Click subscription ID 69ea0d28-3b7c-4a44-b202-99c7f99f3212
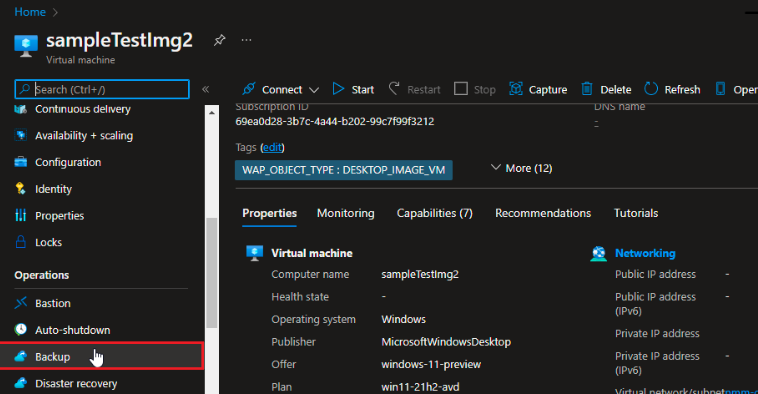The height and width of the screenshot is (394, 758). [335, 121]
